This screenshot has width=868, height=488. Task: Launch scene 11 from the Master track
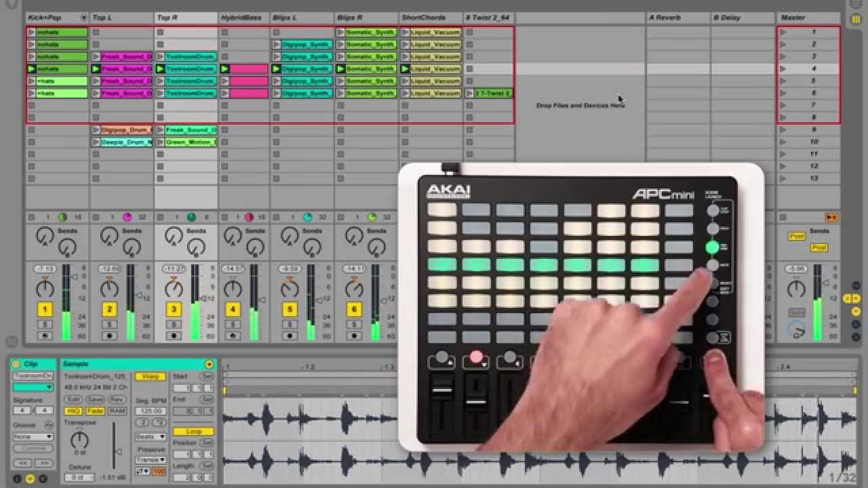[783, 154]
